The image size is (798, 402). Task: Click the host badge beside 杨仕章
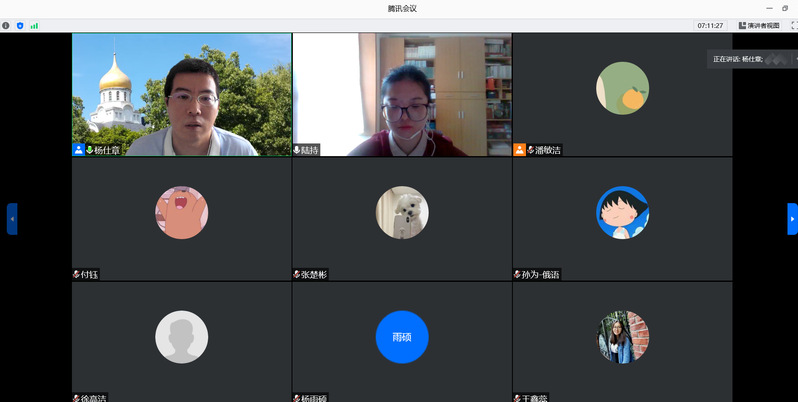point(78,150)
